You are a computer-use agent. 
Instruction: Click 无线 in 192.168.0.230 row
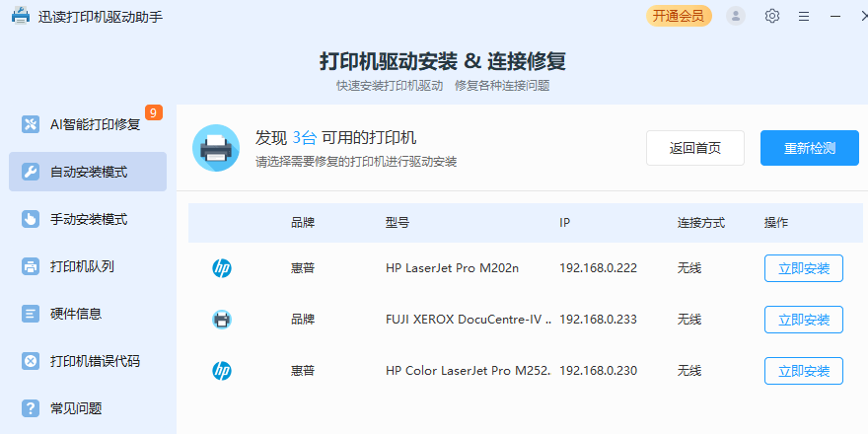point(689,370)
